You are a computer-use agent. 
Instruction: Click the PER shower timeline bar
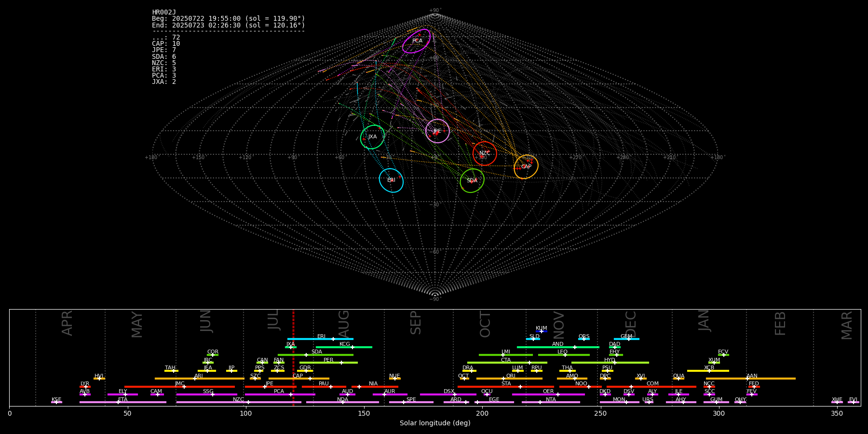click(328, 363)
